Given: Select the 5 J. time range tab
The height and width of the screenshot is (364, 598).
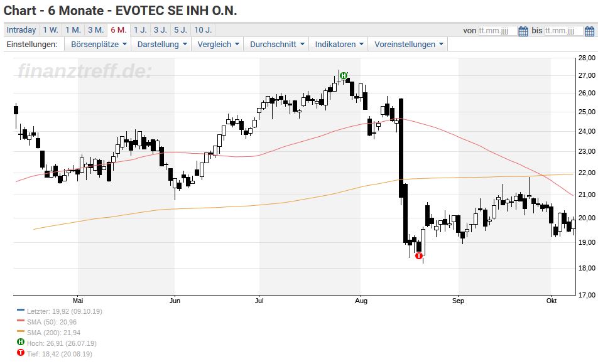Looking at the screenshot, I should (181, 30).
